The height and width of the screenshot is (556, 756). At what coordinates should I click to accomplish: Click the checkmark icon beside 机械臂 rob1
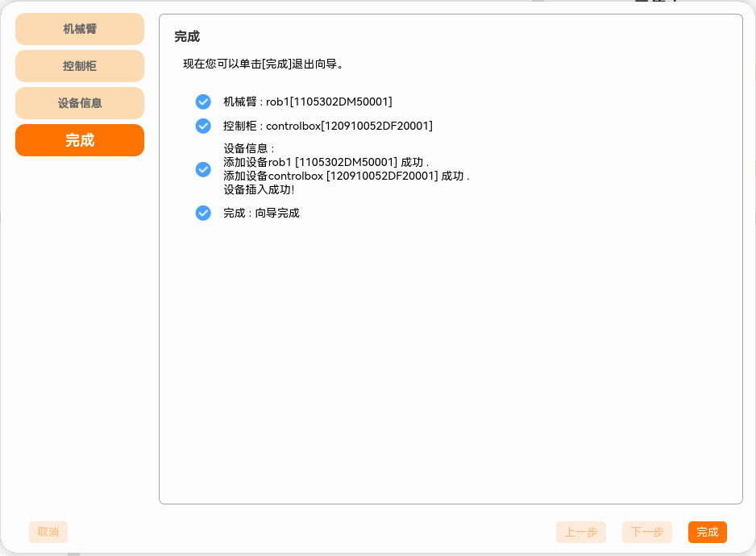tap(203, 102)
